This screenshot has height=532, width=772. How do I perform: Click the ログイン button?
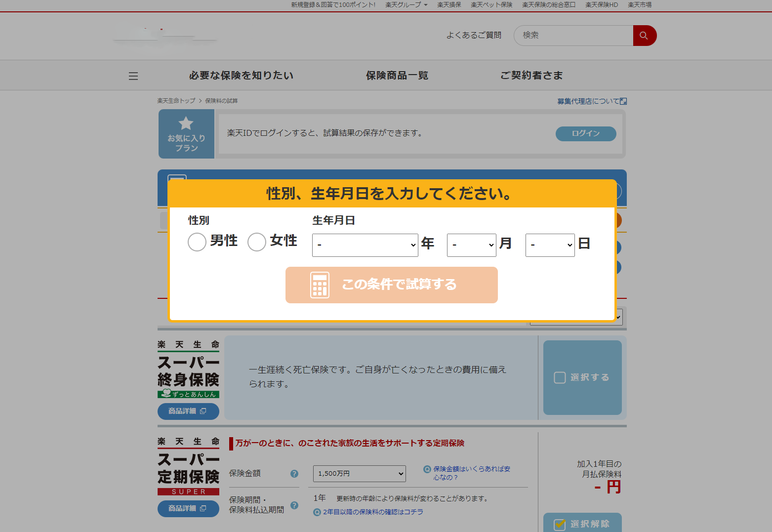coord(585,133)
